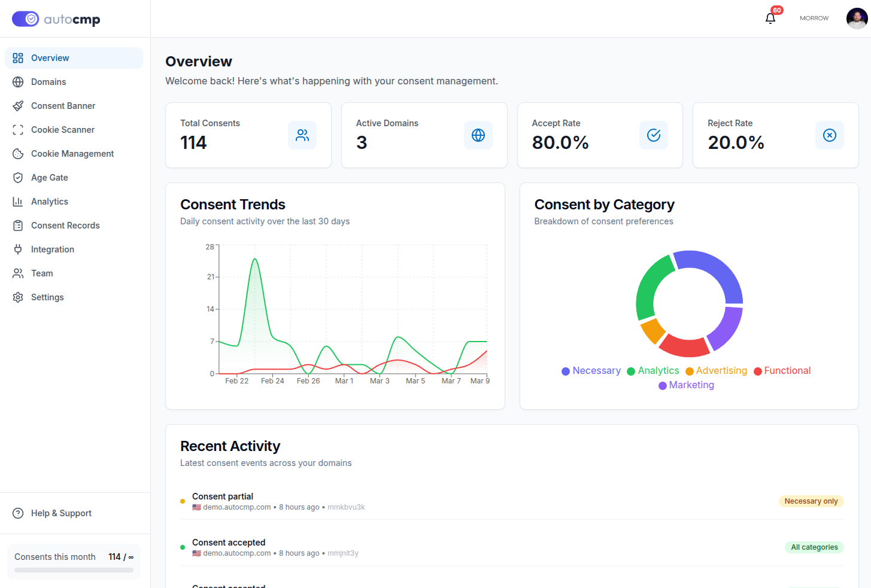Click the consents this month progress bar
Screen dimensions: 871x588
(x=74, y=570)
